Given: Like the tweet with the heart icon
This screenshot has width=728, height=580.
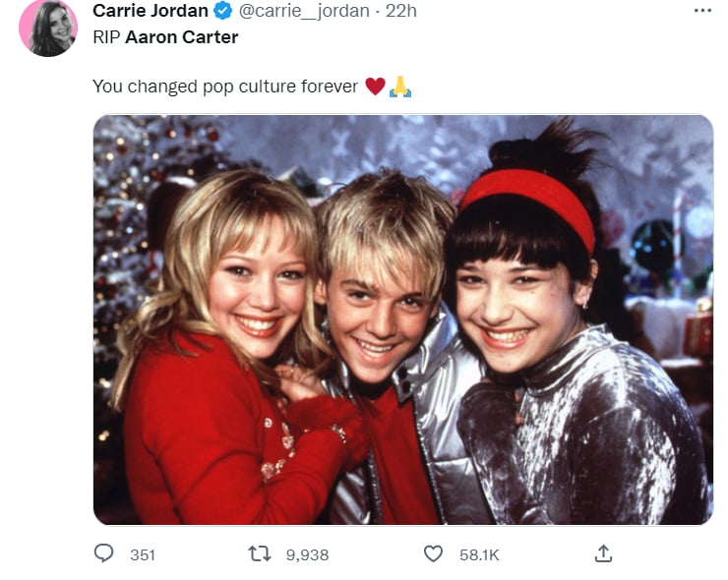Looking at the screenshot, I should pos(433,553).
